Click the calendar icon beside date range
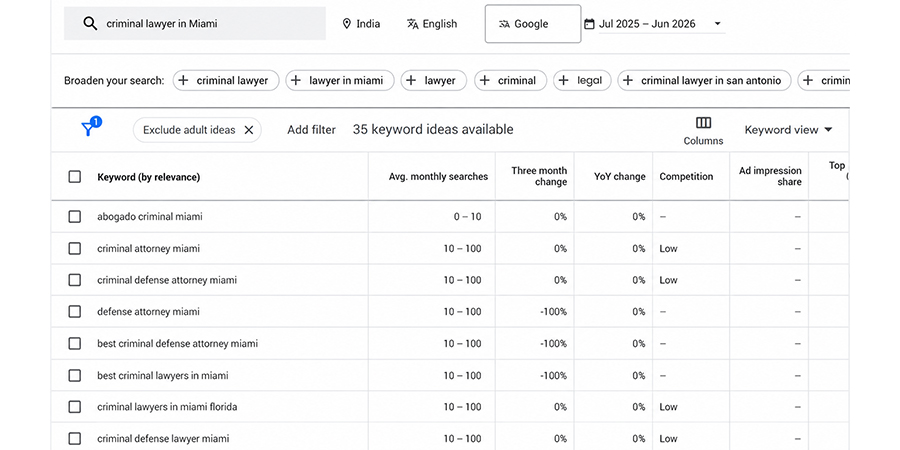 (589, 24)
